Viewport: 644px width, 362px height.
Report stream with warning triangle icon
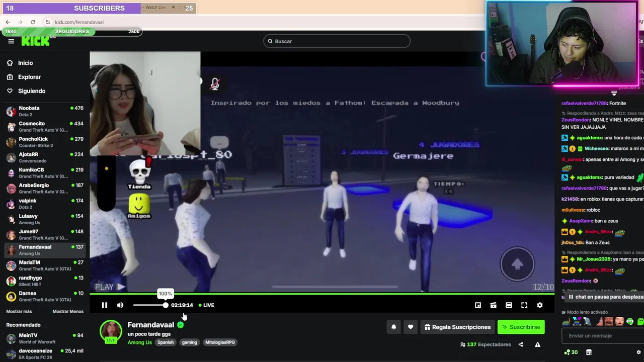click(x=537, y=344)
